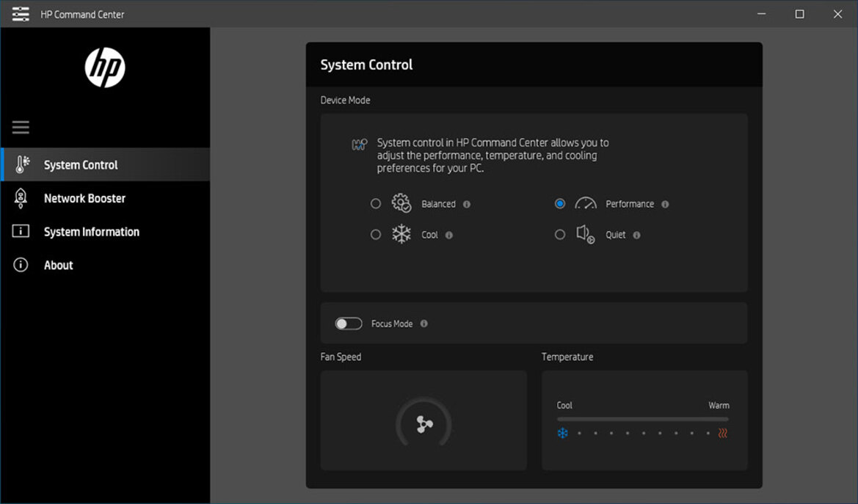Click the Device Mode heading
The width and height of the screenshot is (858, 504).
click(345, 101)
